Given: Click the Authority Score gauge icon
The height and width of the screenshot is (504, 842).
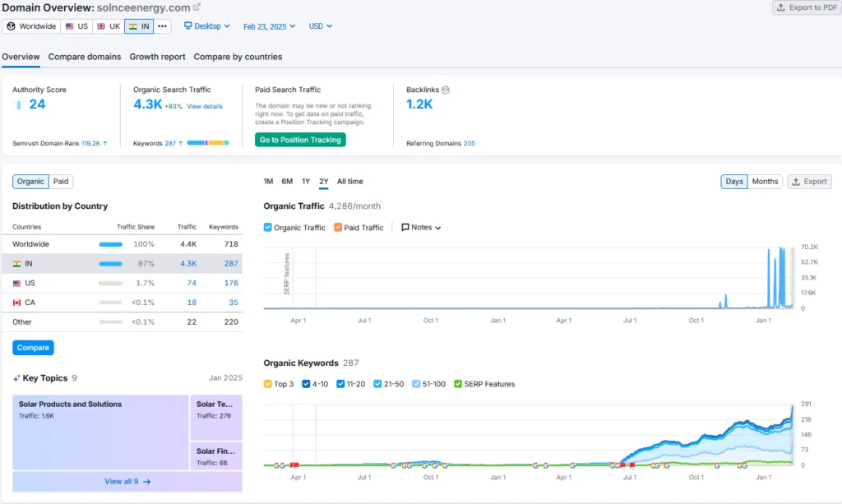Looking at the screenshot, I should [18, 104].
